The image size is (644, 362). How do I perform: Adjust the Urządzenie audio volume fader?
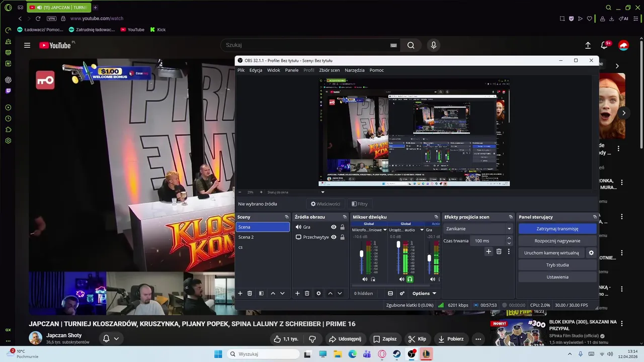pos(398,245)
